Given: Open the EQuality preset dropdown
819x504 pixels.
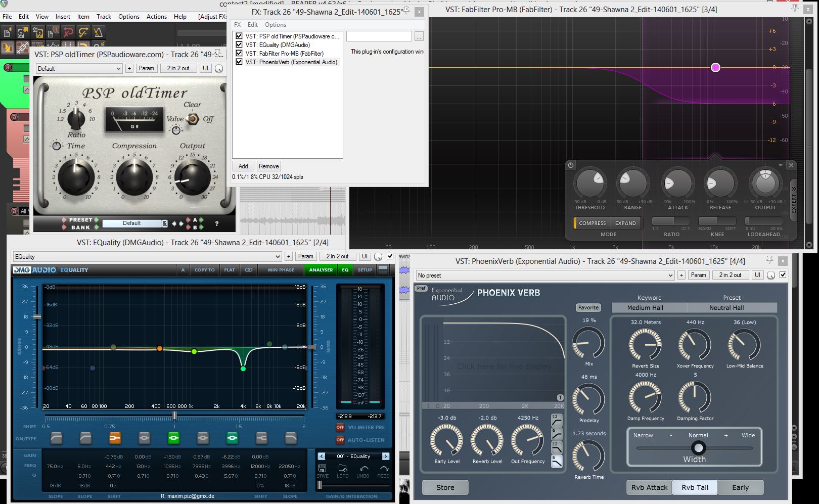Looking at the screenshot, I should point(147,256).
